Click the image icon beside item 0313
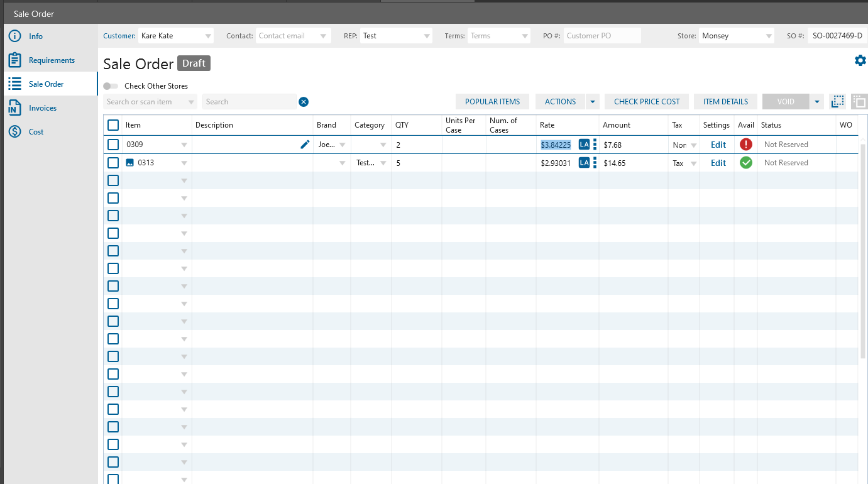The width and height of the screenshot is (868, 484). pos(130,163)
